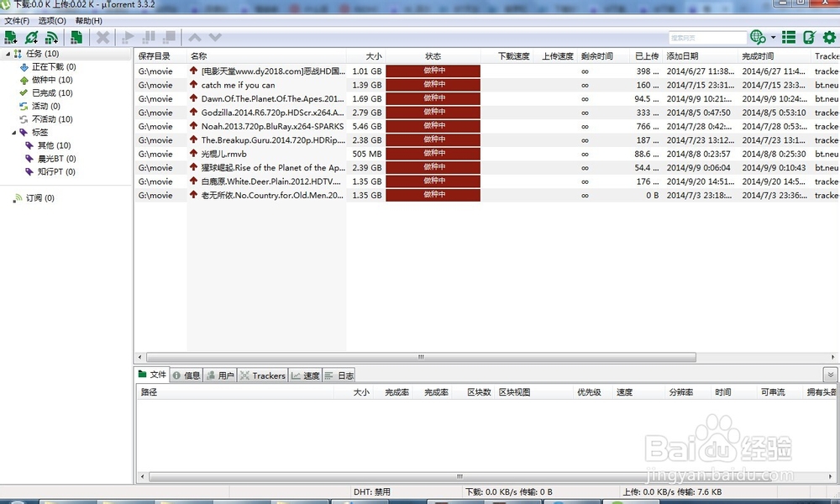The image size is (840, 504).
Task: Open the 帮助(H) menu
Action: coord(88,21)
